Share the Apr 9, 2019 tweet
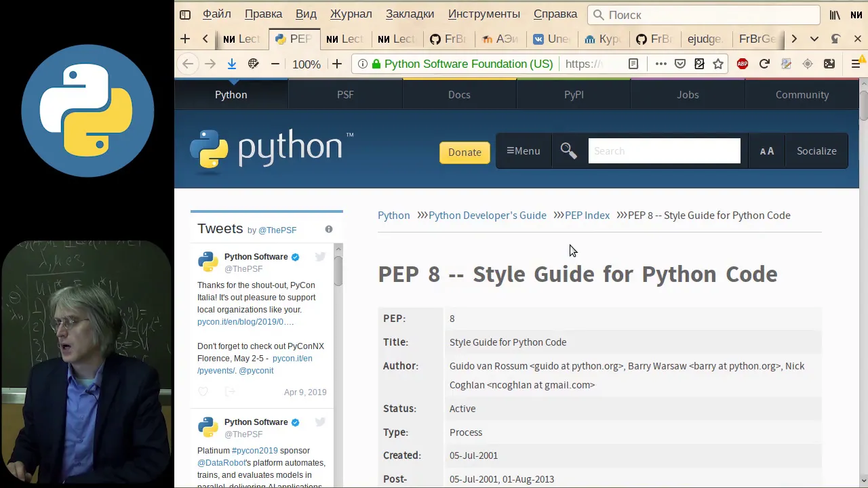868x488 pixels. pyautogui.click(x=230, y=392)
